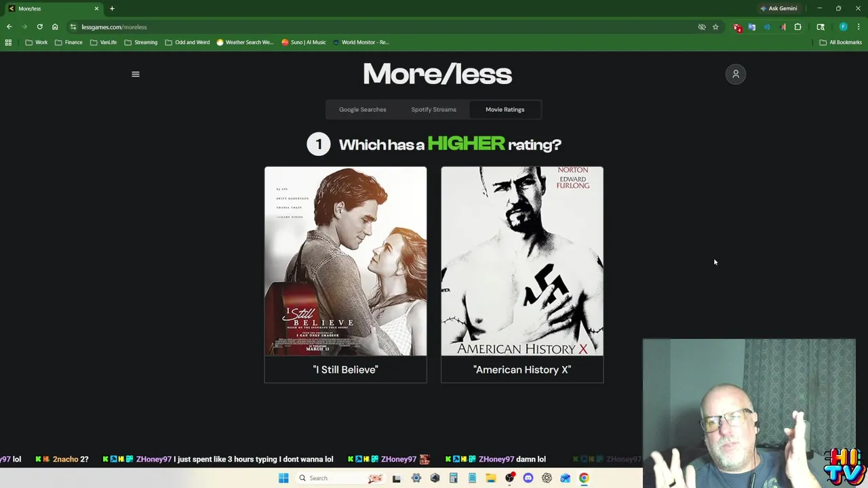
Task: Choose the "I Still Believe" movie poster
Action: point(346,261)
